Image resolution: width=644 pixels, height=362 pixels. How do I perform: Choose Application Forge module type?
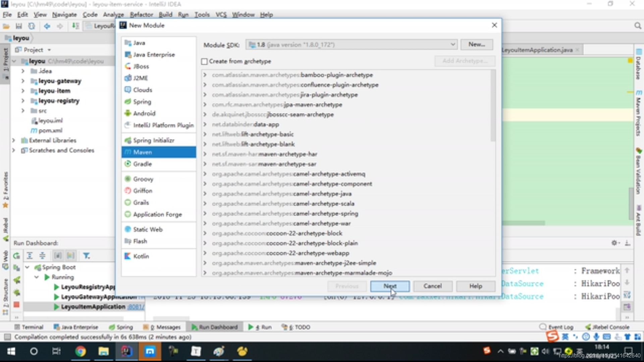157,214
